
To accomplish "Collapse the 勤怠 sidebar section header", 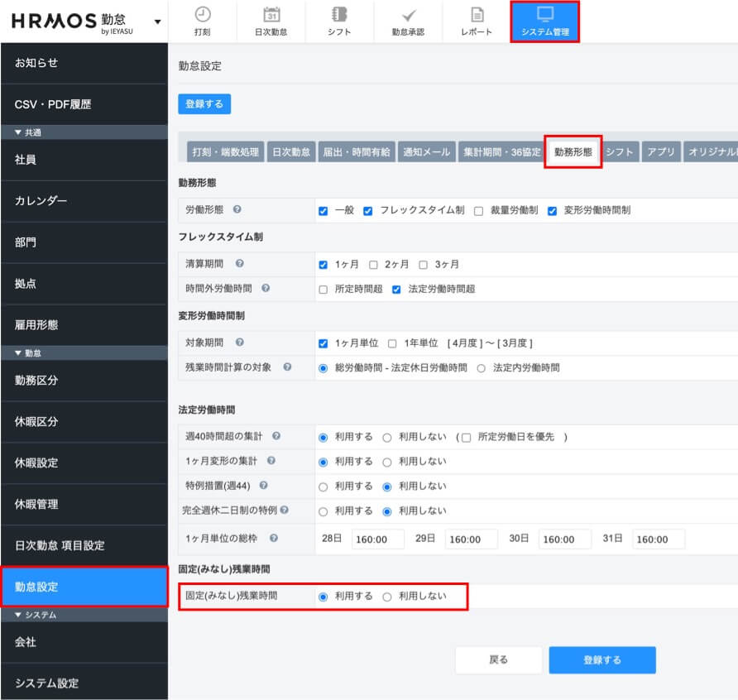I will click(x=18, y=353).
